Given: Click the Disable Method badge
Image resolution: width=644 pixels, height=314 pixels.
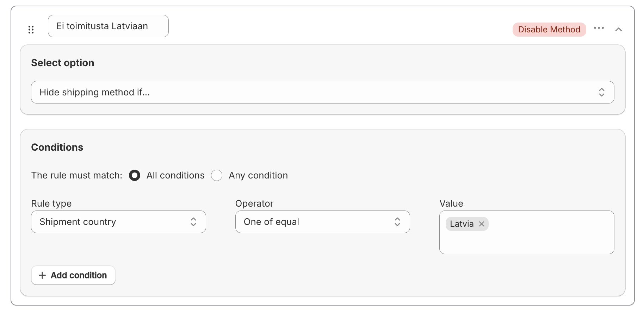Looking at the screenshot, I should (549, 30).
